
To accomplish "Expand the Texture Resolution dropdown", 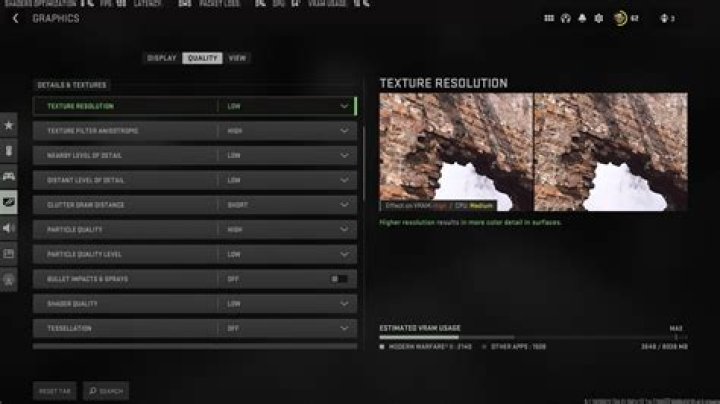I will coord(344,106).
